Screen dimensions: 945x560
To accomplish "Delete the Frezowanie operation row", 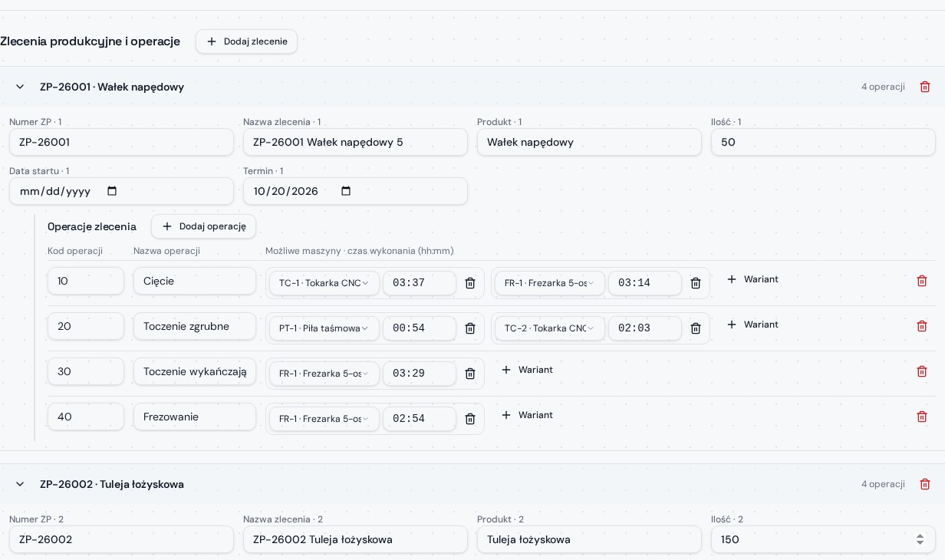I will tap(922, 417).
